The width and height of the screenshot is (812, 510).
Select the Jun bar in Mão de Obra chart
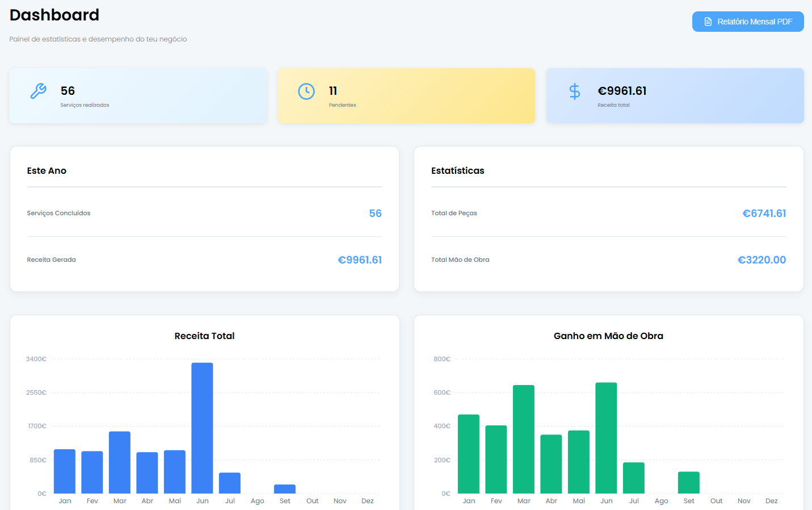click(x=606, y=438)
